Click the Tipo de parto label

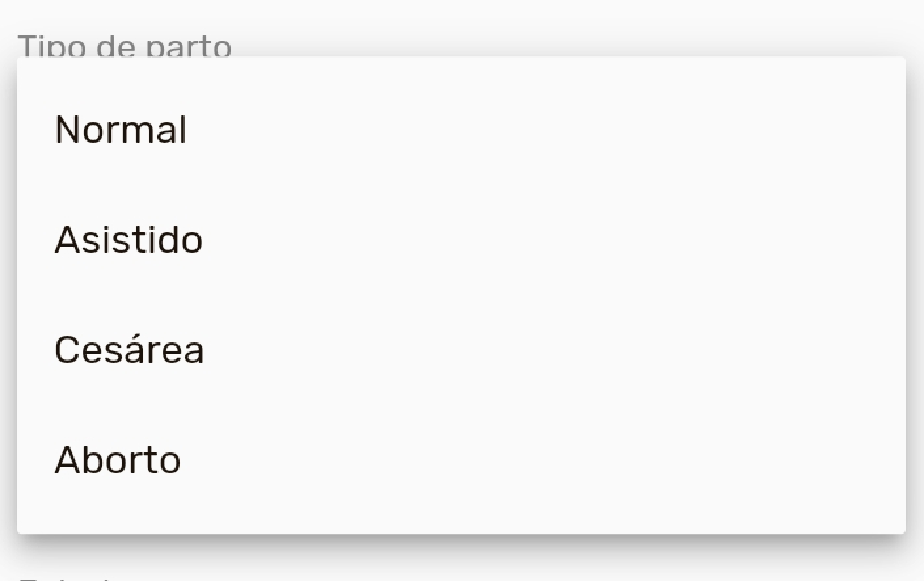point(125,47)
